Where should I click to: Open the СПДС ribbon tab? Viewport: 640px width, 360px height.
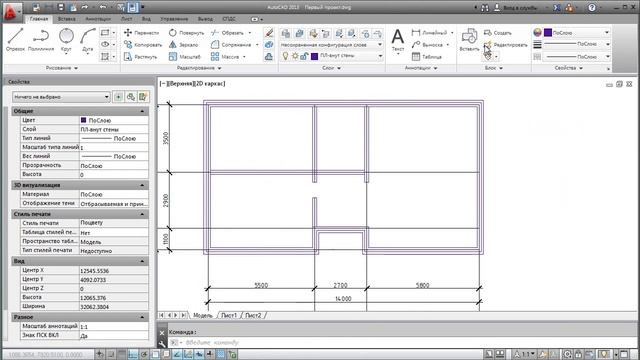[229, 19]
